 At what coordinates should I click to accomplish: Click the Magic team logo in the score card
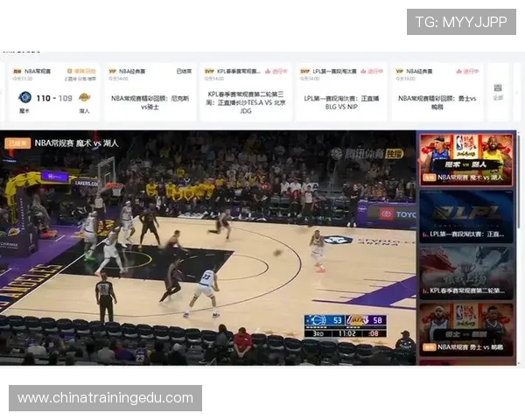click(24, 97)
